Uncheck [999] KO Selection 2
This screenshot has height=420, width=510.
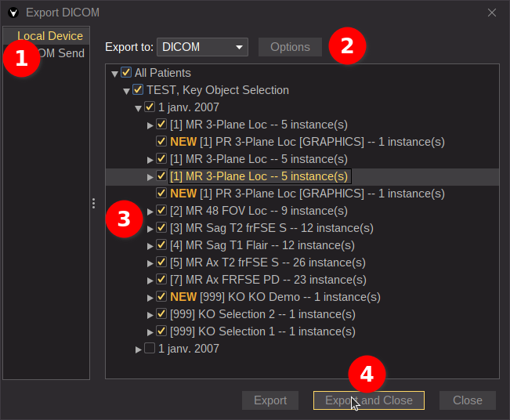point(161,313)
